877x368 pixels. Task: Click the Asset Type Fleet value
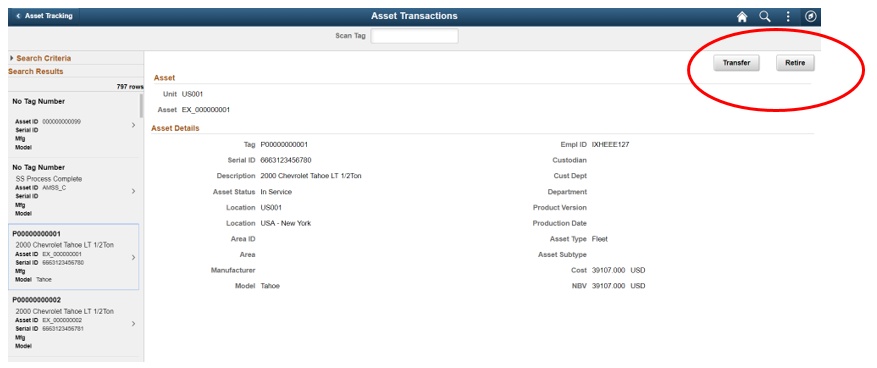[600, 239]
